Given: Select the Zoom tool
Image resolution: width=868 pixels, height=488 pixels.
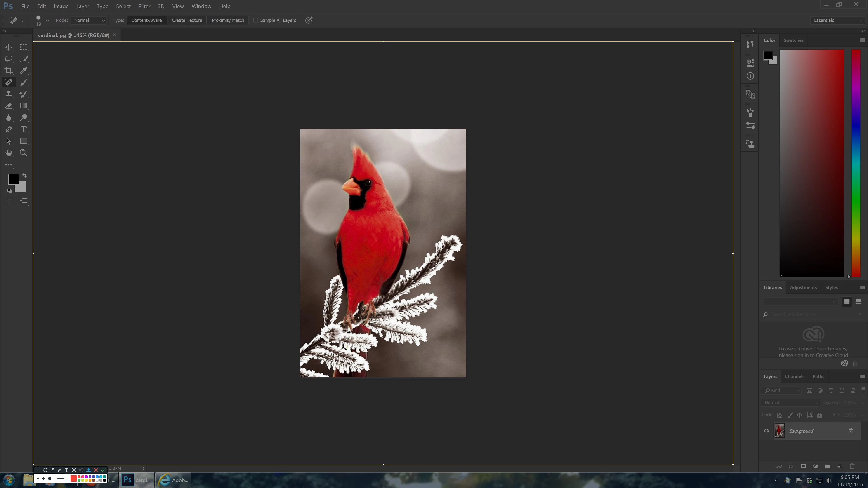Looking at the screenshot, I should 24,153.
